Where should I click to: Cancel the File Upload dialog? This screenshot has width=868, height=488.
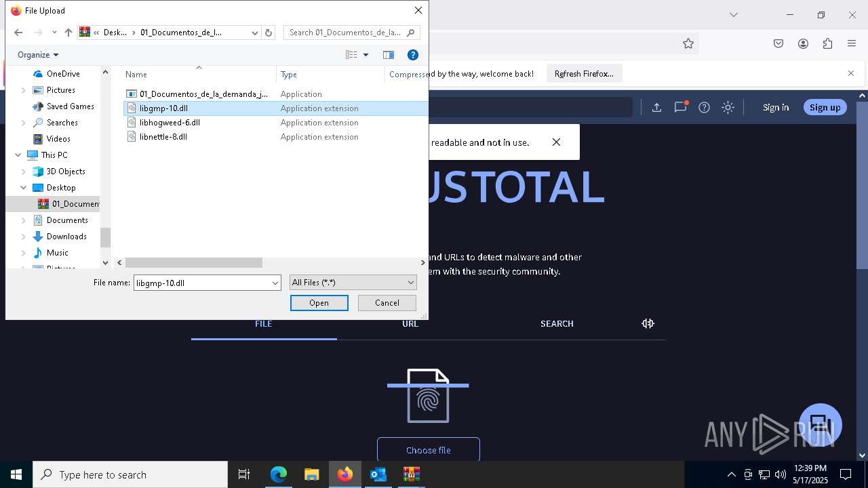[x=387, y=303]
